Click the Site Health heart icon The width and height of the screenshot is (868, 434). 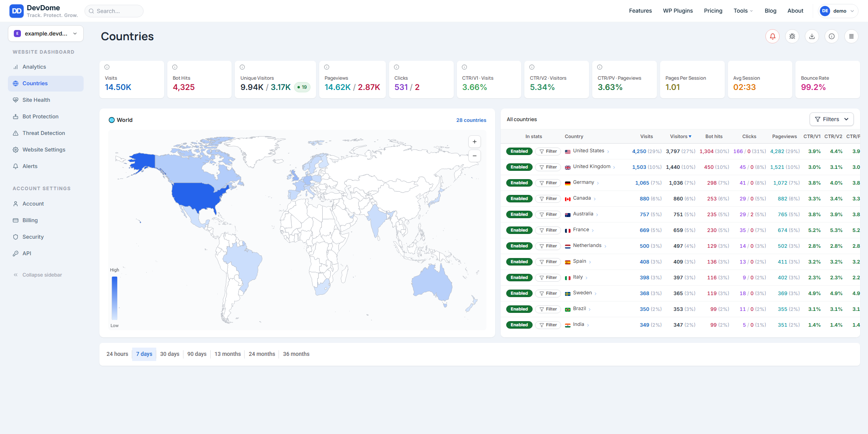16,100
